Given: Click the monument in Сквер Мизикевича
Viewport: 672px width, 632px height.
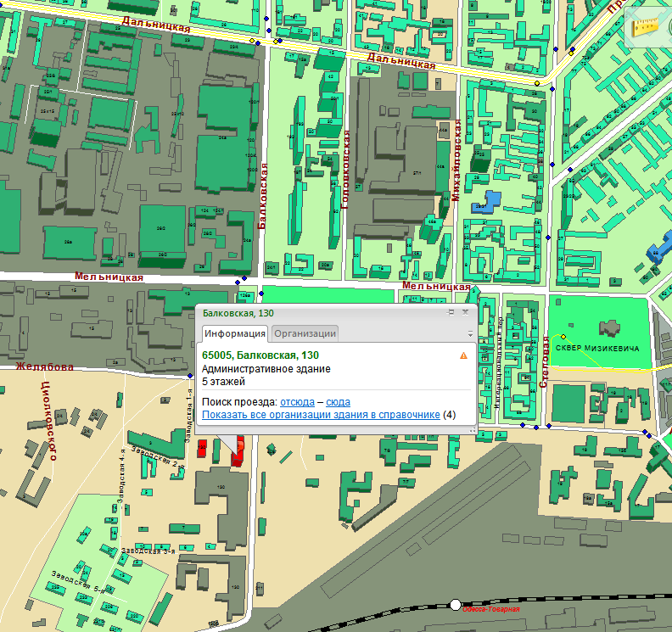Looking at the screenshot, I should click(609, 327).
